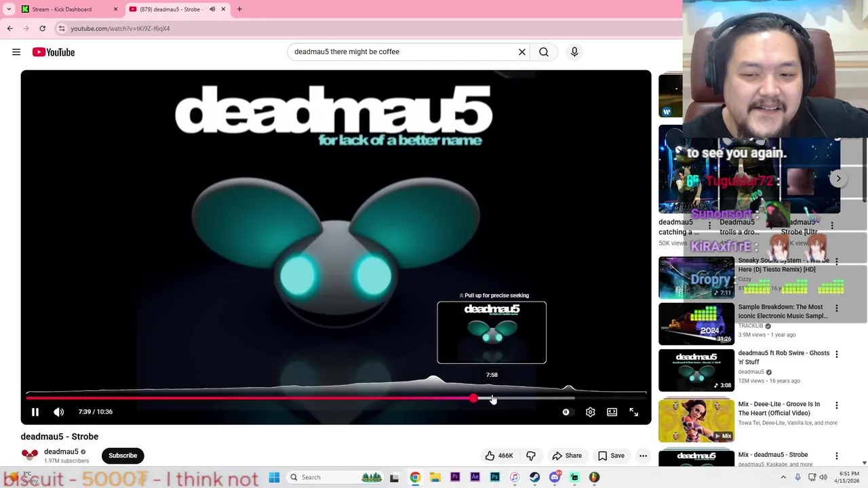Open Discord from the taskbar
868x488 pixels.
(555, 477)
